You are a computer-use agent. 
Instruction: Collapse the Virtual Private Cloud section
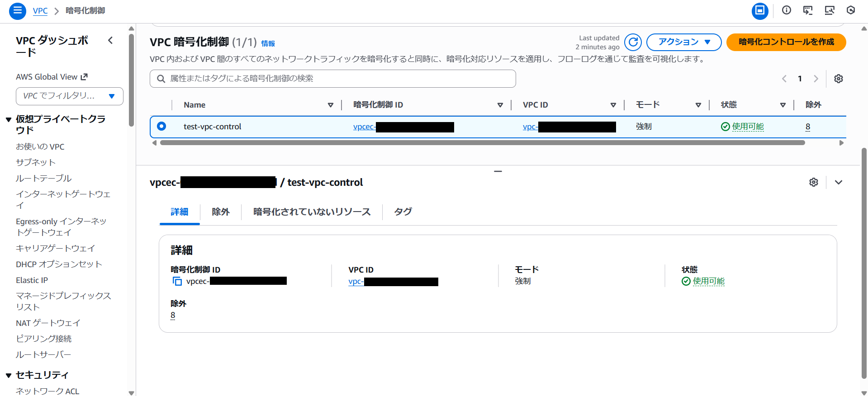[9, 120]
